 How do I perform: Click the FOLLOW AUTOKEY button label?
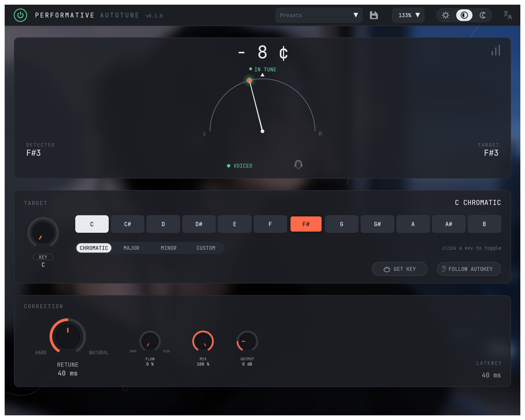(x=470, y=269)
